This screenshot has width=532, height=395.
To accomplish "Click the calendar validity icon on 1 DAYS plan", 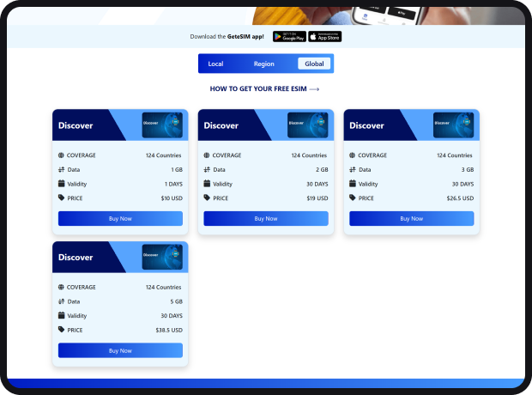I will (62, 184).
